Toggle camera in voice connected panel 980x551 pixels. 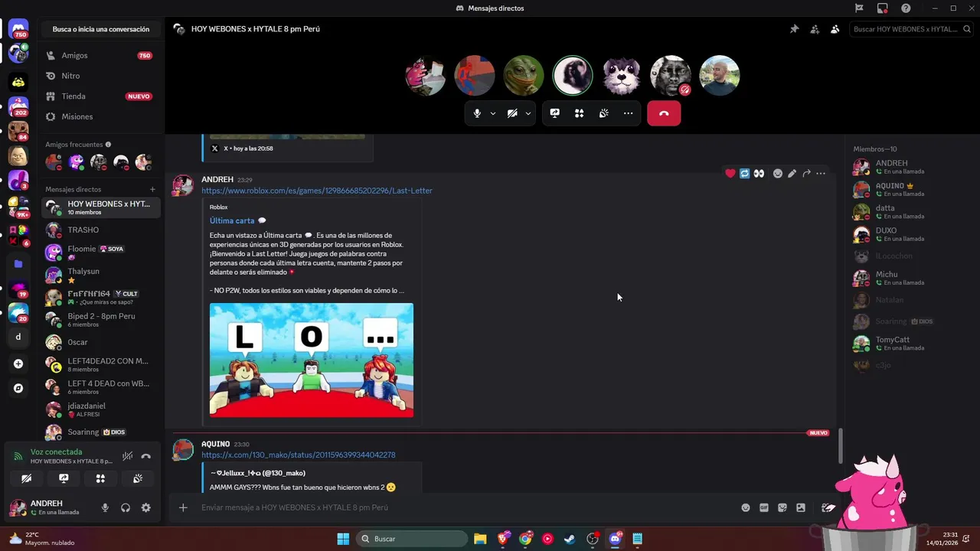pyautogui.click(x=26, y=478)
